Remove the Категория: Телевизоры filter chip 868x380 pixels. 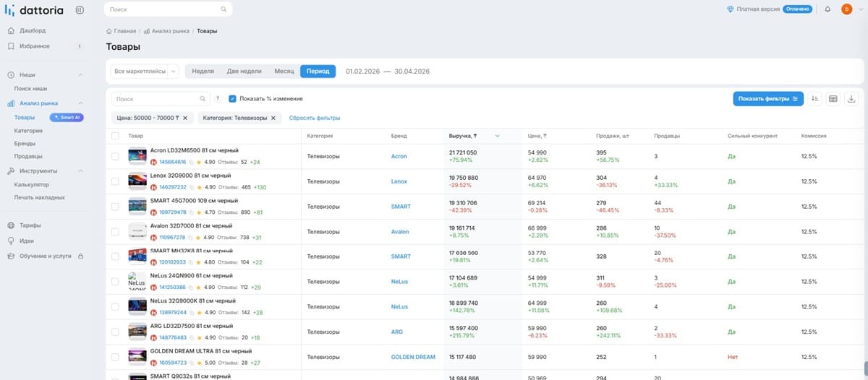coord(273,118)
